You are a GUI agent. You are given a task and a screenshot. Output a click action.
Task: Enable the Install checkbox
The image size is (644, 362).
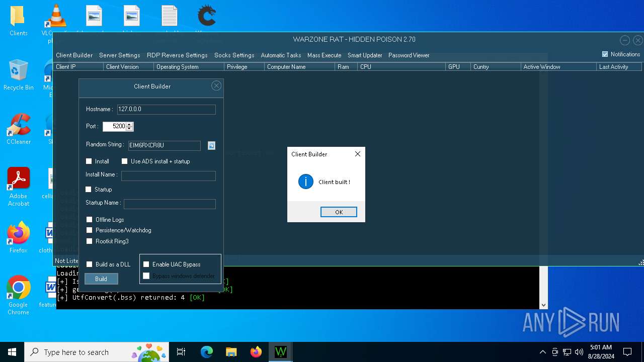pos(89,161)
